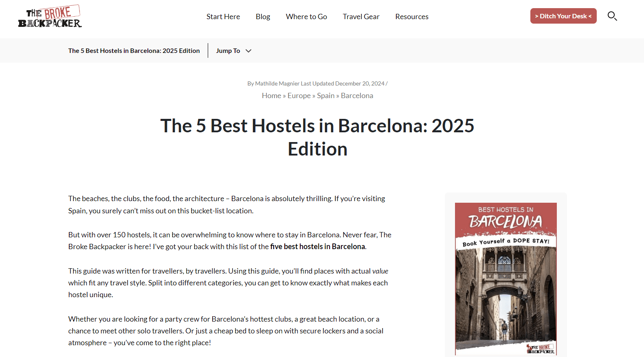Click the sticky bar article title
Screen dimensions: 644x357
pos(134,51)
